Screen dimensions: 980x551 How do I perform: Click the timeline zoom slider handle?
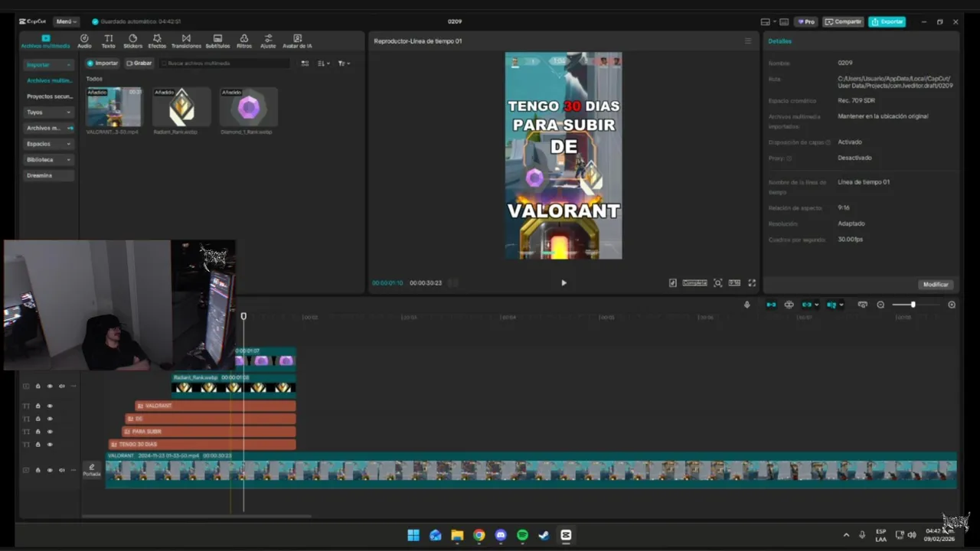pos(913,305)
